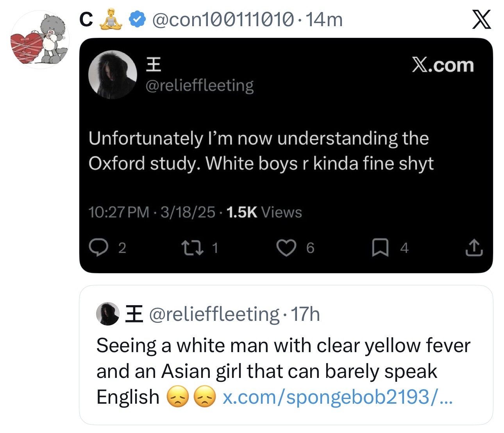This screenshot has height=433, width=504.
Task: Click the repost arrows icon
Action: (x=192, y=247)
